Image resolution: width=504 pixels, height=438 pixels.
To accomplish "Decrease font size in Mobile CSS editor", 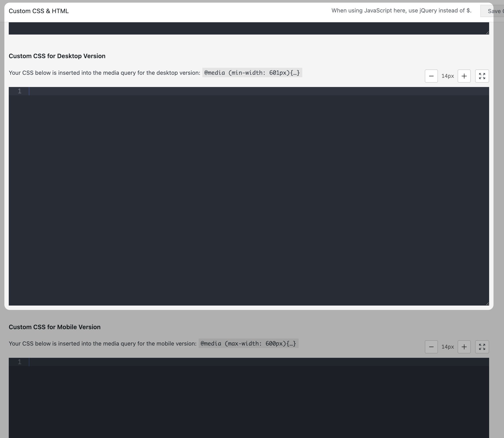I will click(x=431, y=347).
